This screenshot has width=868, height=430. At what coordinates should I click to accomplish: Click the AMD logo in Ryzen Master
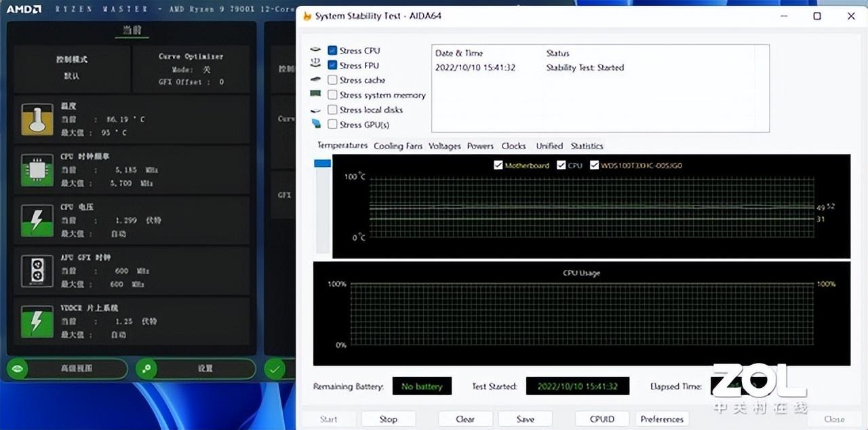coord(24,9)
